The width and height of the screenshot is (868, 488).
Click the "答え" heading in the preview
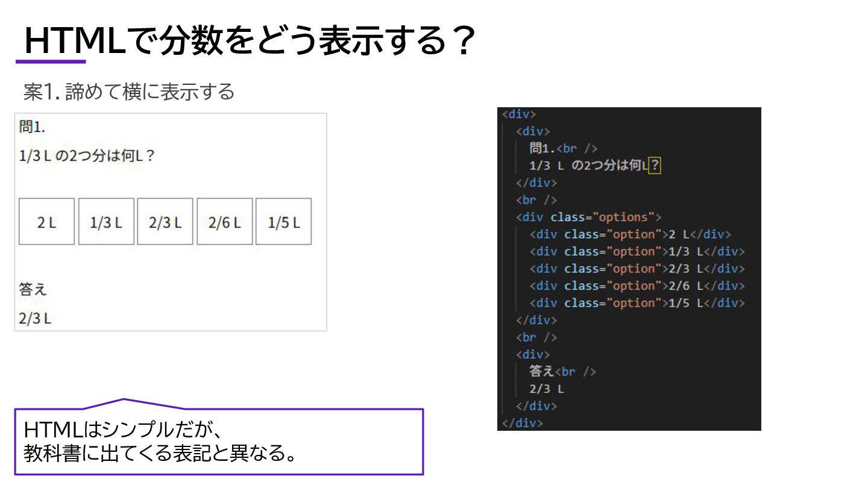pos(33,290)
